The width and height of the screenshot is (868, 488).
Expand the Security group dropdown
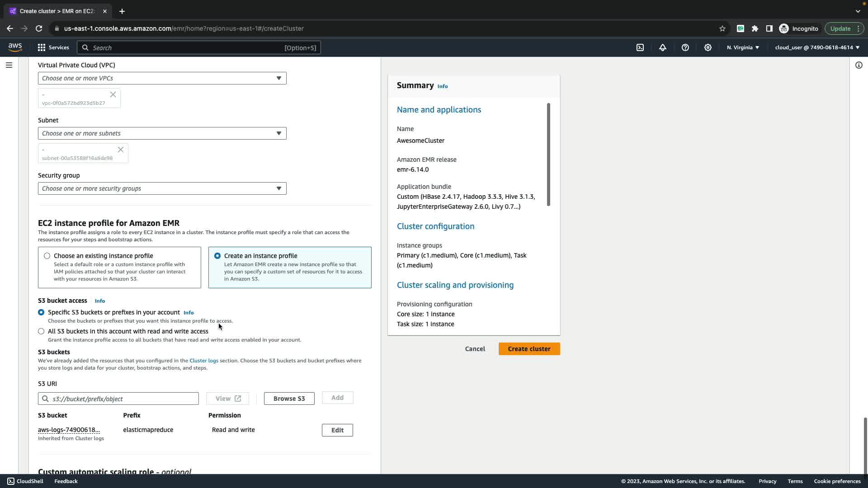tap(162, 188)
